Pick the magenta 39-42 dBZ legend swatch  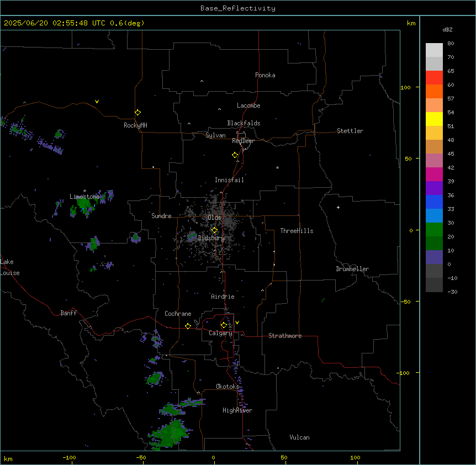434,174
